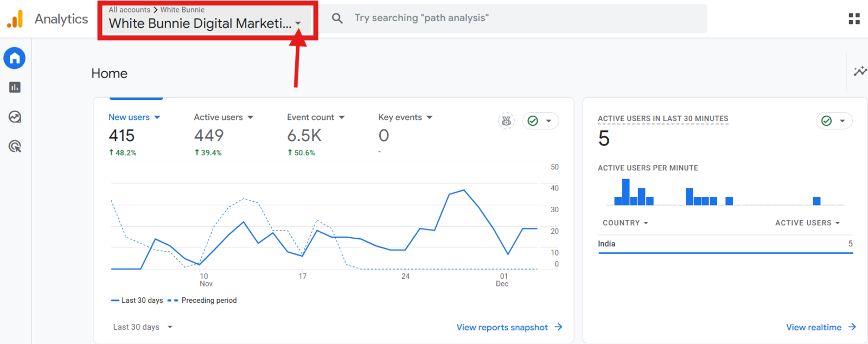The image size is (868, 344).
Task: Open the Home icon in sidebar
Action: (15, 58)
